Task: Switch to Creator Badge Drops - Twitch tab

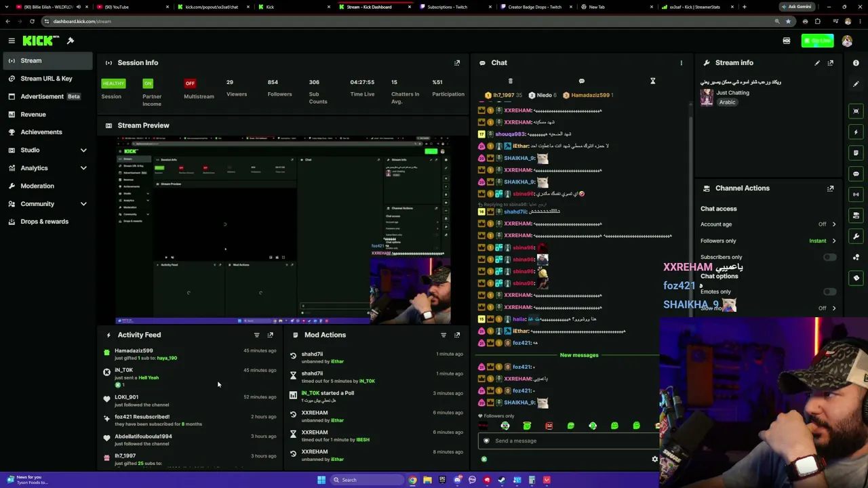Action: point(536,7)
